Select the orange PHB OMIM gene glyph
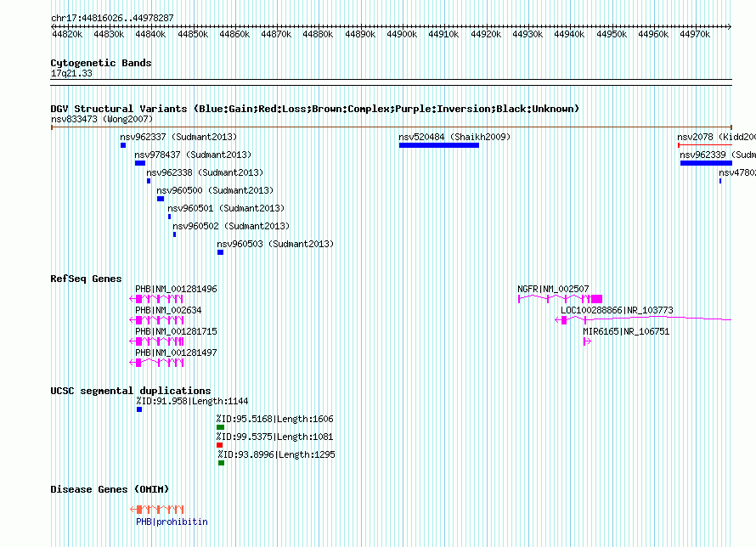Screen dimensions: 756x547 point(156,510)
